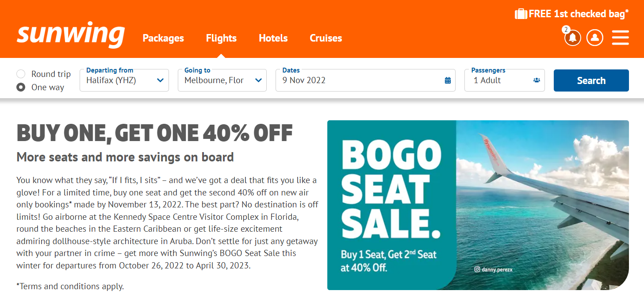Switch to the Packages tab
Screen dimensions: 644x306
tap(163, 38)
